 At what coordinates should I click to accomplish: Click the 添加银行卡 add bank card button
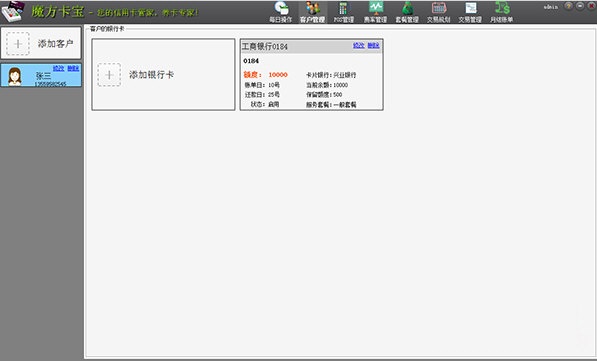(x=163, y=75)
